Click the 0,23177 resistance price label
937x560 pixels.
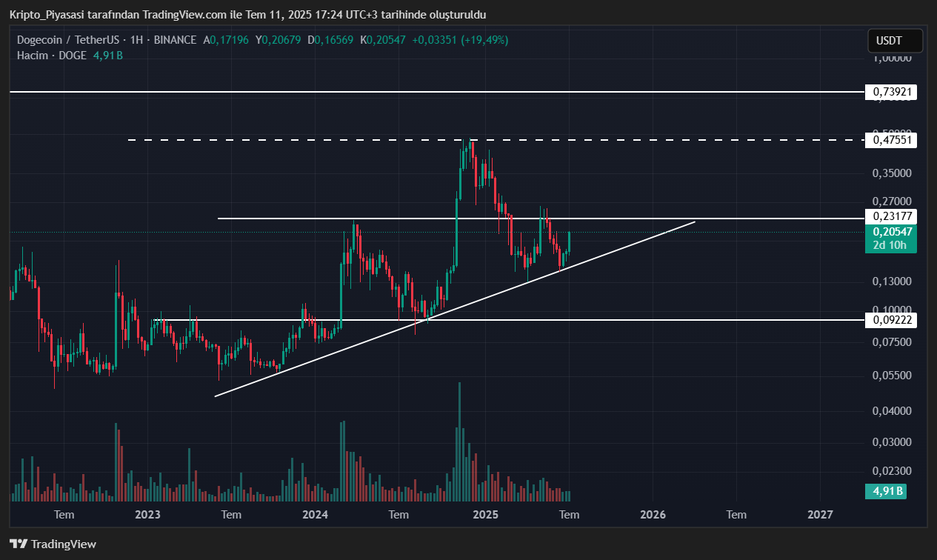tap(891, 216)
